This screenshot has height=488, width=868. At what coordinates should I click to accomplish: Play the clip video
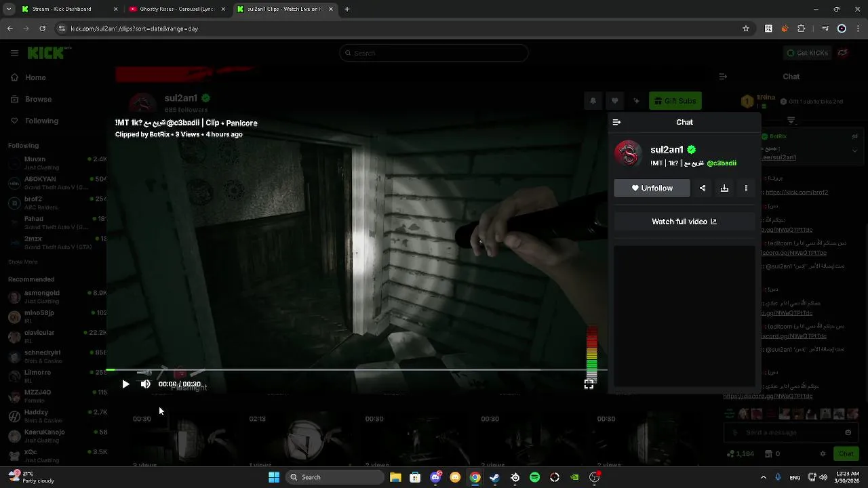(x=125, y=384)
